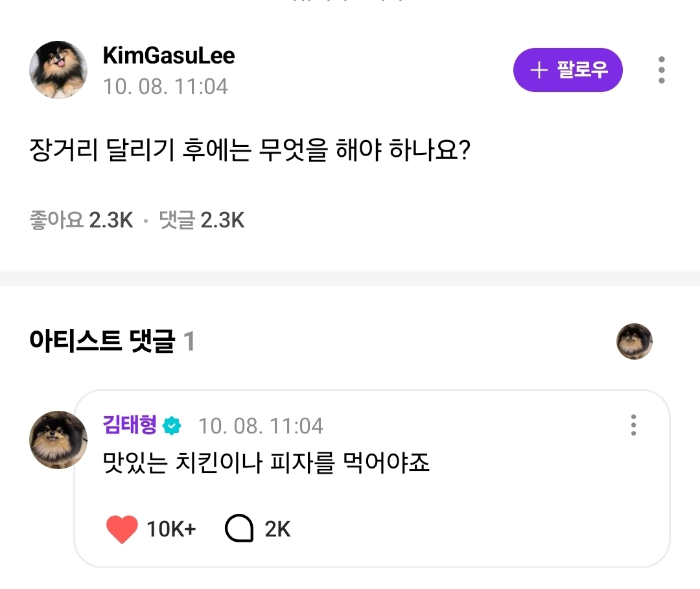
Task: Open the 댓글 2.3K comments count
Action: coord(202,220)
